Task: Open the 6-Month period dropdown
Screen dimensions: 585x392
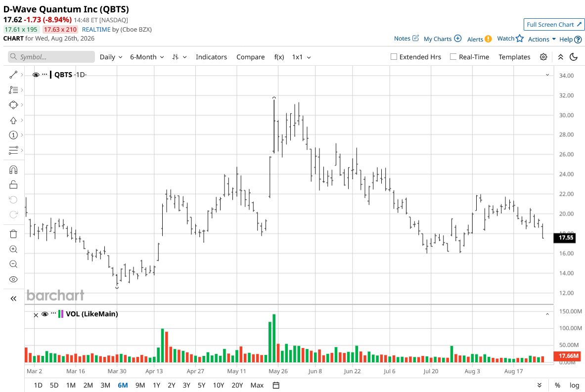Action: (x=147, y=57)
